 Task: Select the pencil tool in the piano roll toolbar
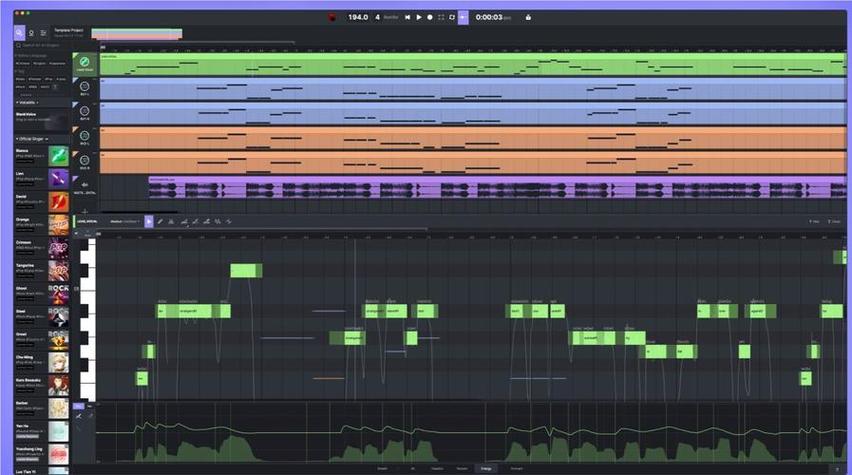[x=160, y=221]
